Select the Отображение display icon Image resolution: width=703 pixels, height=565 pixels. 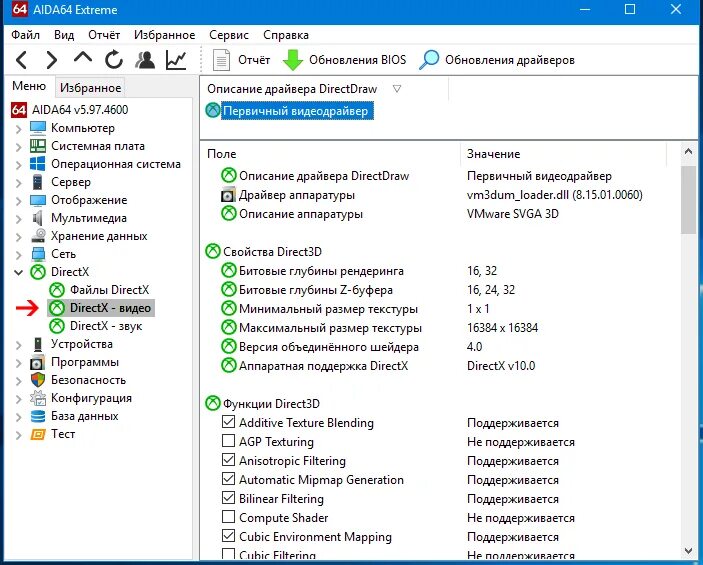click(x=38, y=200)
